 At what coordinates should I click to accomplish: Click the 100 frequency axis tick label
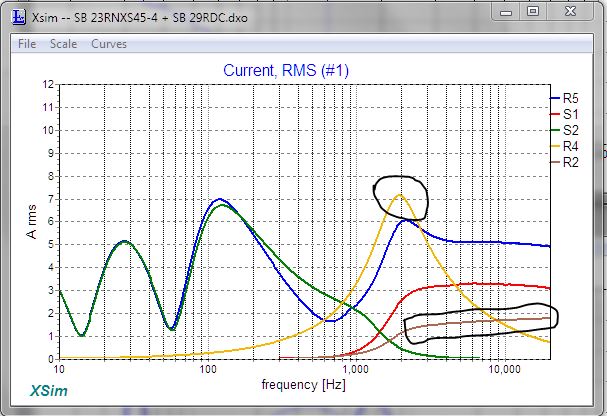tap(208, 369)
